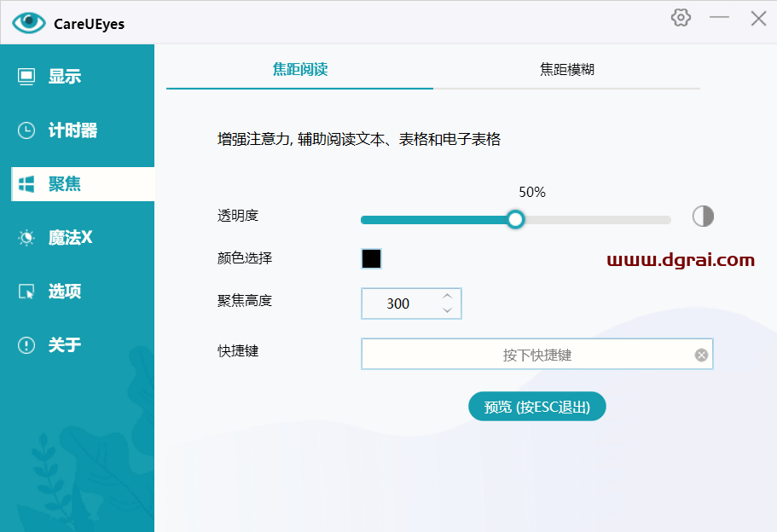777x532 pixels.
Task: Click the 快捷键 label
Action: pos(238,351)
